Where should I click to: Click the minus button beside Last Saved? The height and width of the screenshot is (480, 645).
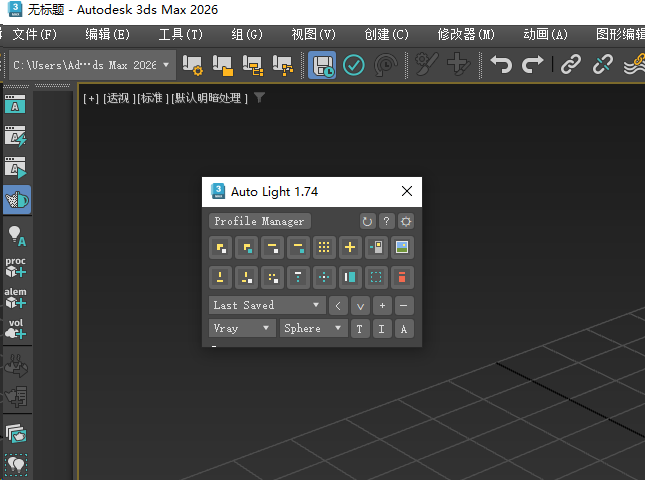404,306
